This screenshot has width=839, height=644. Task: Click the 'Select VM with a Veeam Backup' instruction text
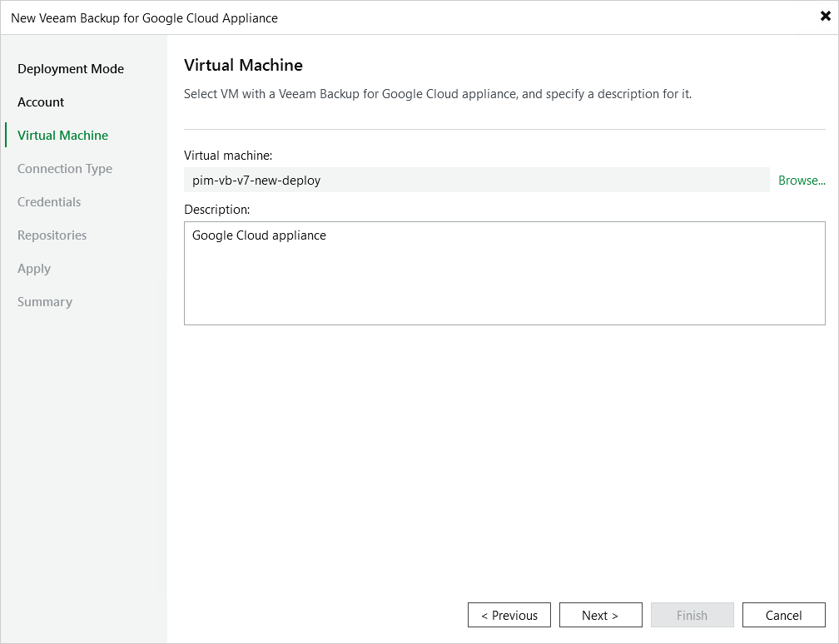438,94
